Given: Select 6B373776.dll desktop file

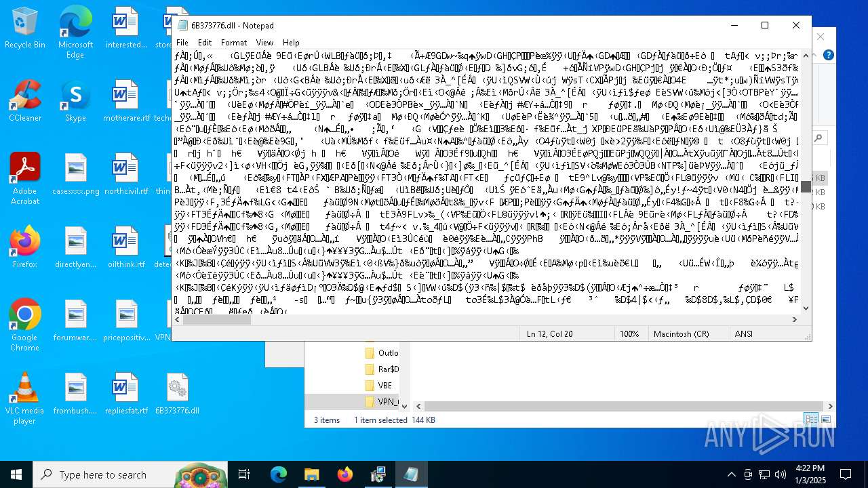Looking at the screenshot, I should click(x=177, y=394).
